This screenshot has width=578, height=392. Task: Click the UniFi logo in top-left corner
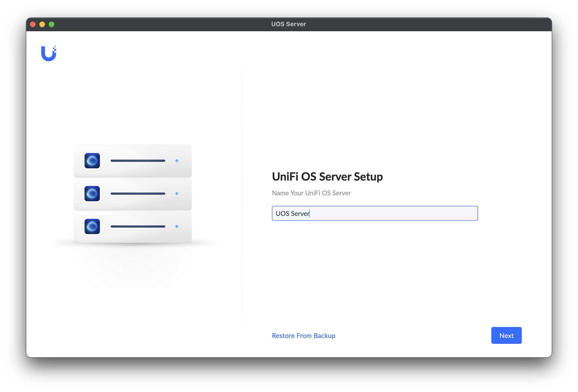click(49, 54)
